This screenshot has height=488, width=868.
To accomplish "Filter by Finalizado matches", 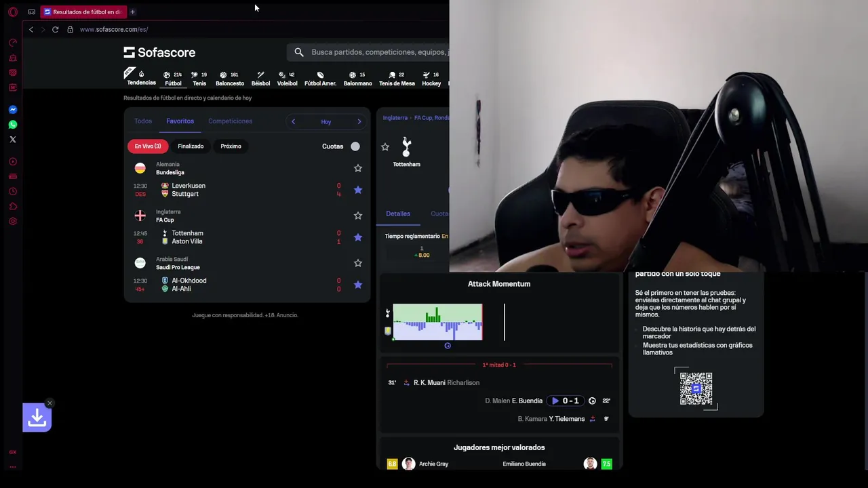I will [x=191, y=146].
